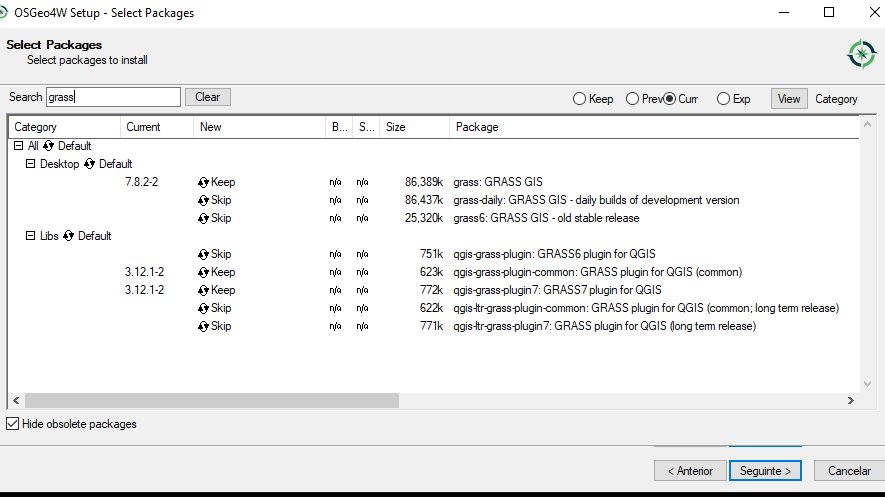Cycle the Default icon for Libs category
The image size is (885, 497).
(x=68, y=236)
